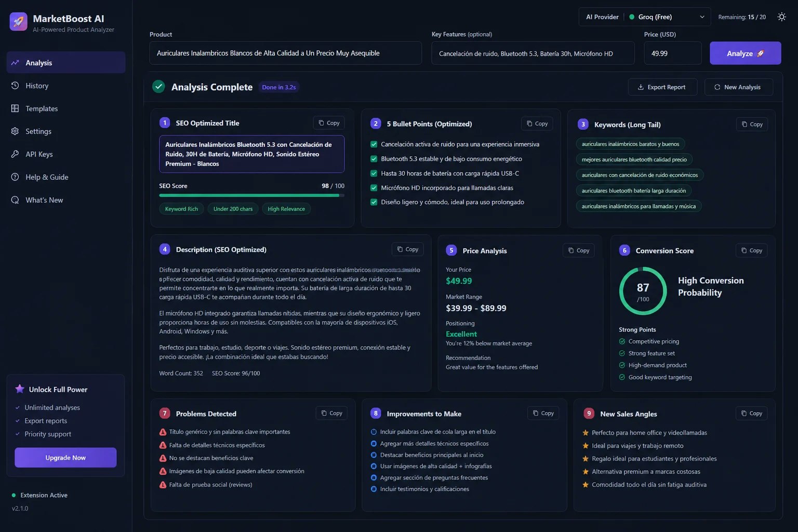This screenshot has width=798, height=532.
Task: Start a New Analysis
Action: pos(738,87)
